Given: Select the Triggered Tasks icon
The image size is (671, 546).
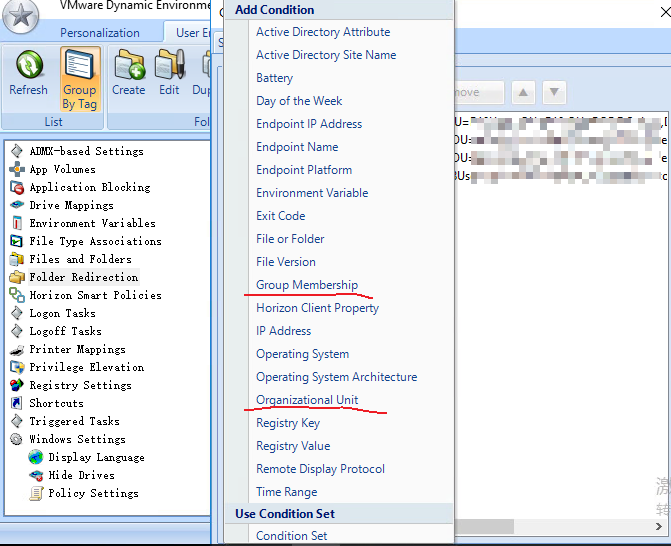Looking at the screenshot, I should tap(17, 421).
